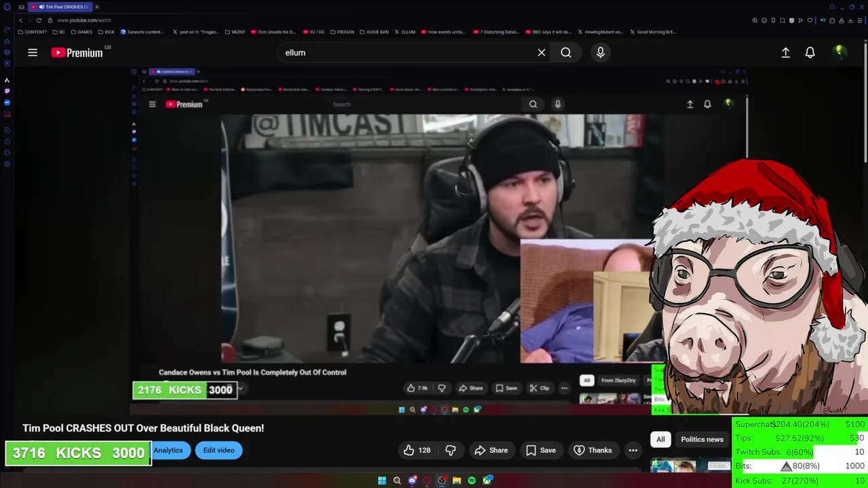Open the YouTube guide hamburger menu

point(33,52)
